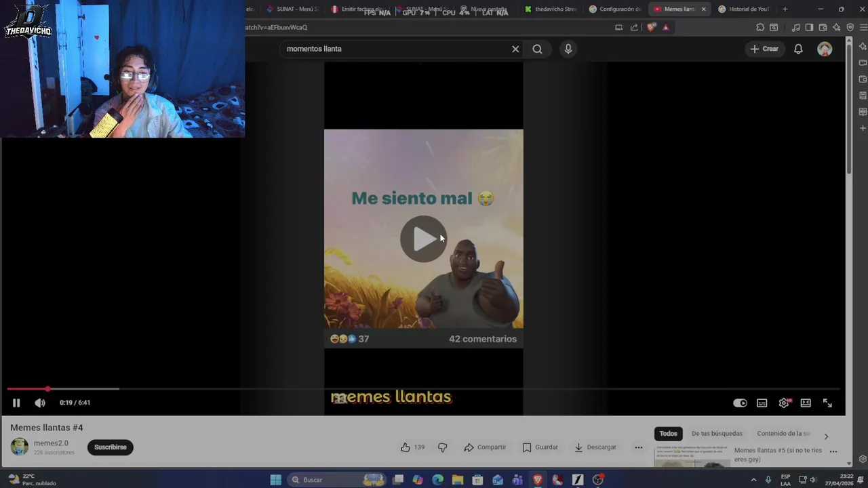The image size is (868, 488).
Task: Open options for Memes llantas #5 suggestion
Action: click(833, 451)
